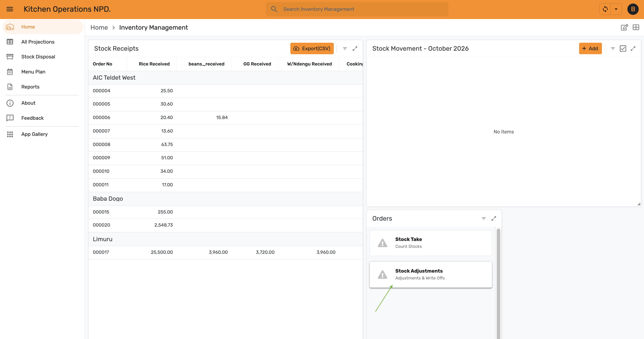Open the Feedback page
The width and height of the screenshot is (644, 339).
tap(43, 118)
